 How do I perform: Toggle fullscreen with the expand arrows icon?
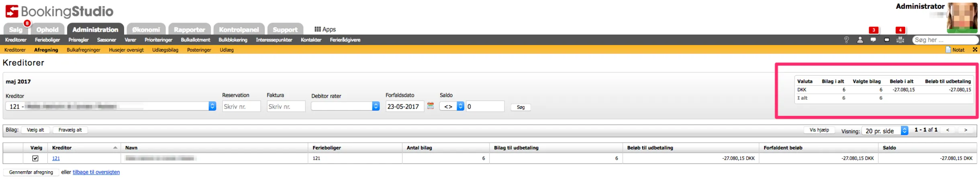tap(975, 50)
